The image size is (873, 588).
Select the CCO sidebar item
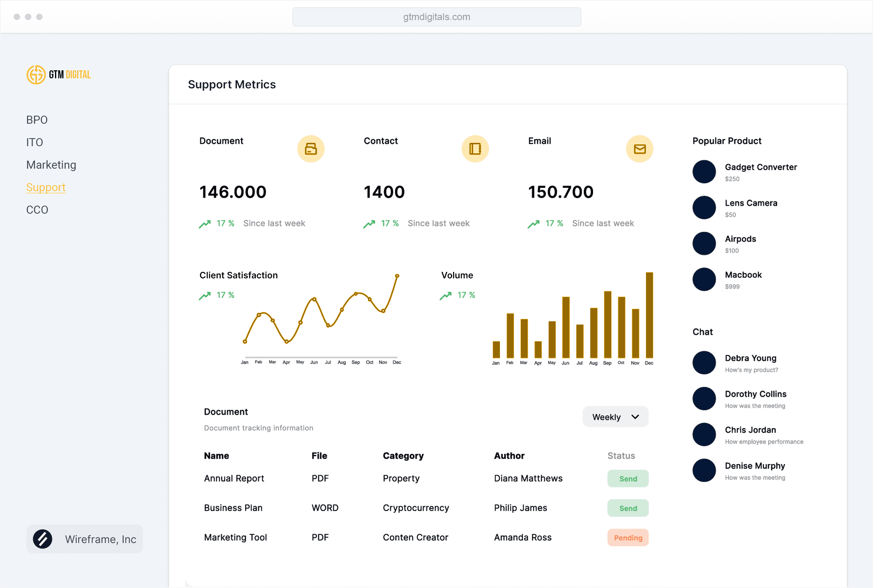point(37,210)
